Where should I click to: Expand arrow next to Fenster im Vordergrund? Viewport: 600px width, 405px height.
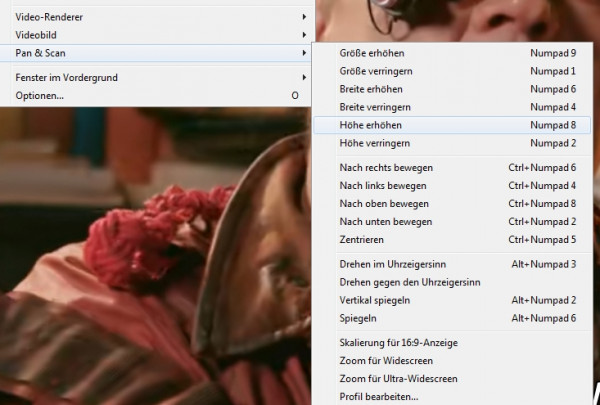pyautogui.click(x=304, y=77)
